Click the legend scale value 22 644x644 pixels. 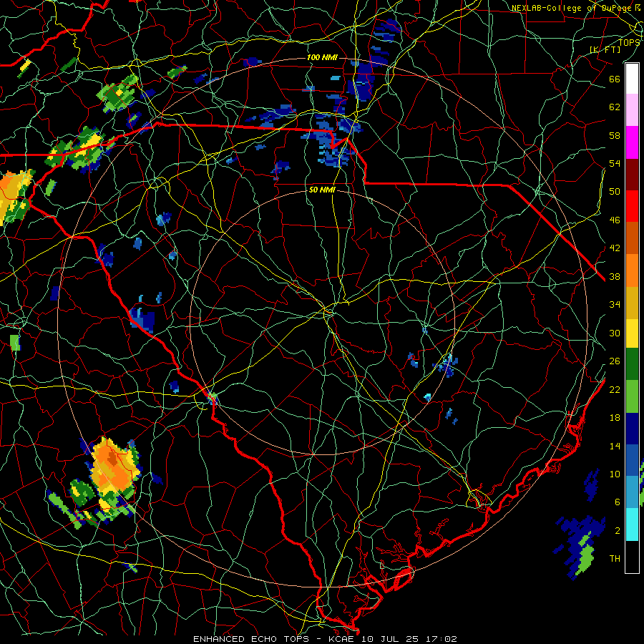pos(615,389)
